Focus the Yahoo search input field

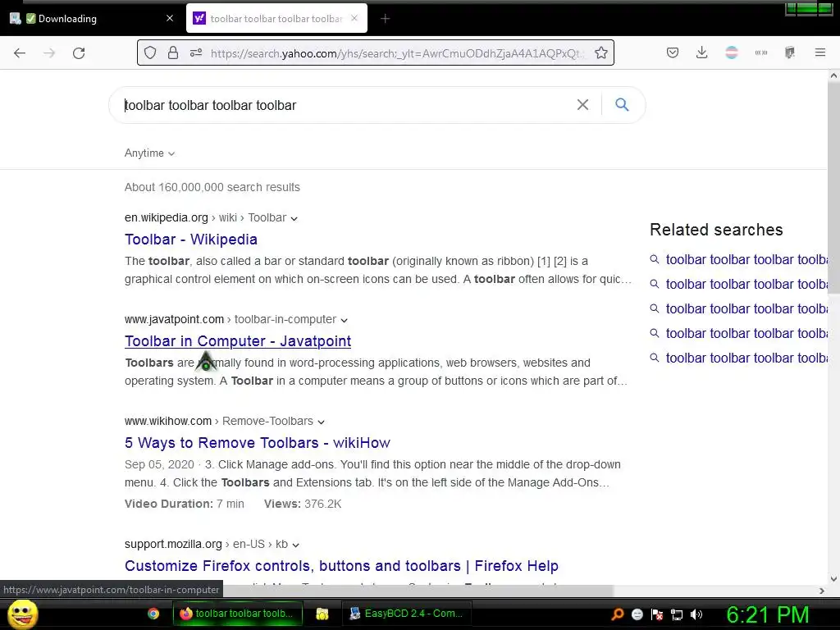pyautogui.click(x=343, y=105)
